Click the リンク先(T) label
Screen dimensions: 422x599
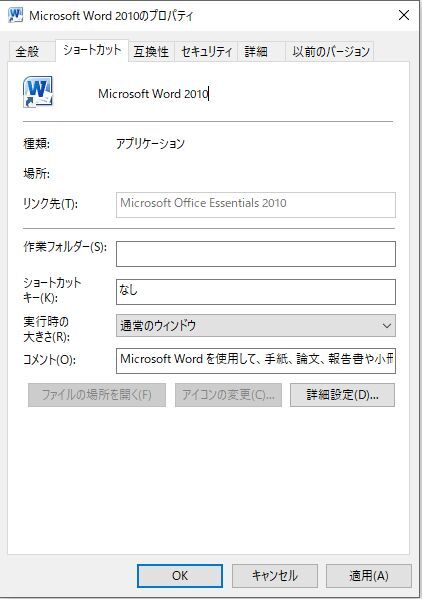tap(50, 204)
